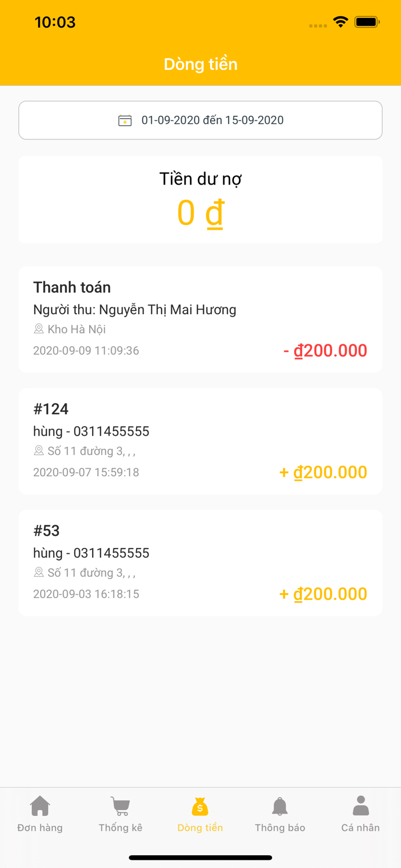Open the shopping cart Thống kê icon
Viewport: 401px width, 868px height.
click(x=120, y=806)
